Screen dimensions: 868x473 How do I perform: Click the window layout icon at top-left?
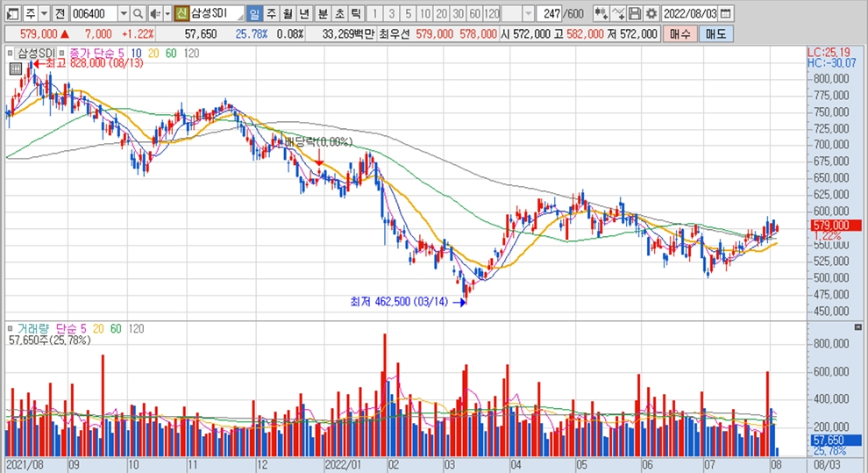(11, 14)
